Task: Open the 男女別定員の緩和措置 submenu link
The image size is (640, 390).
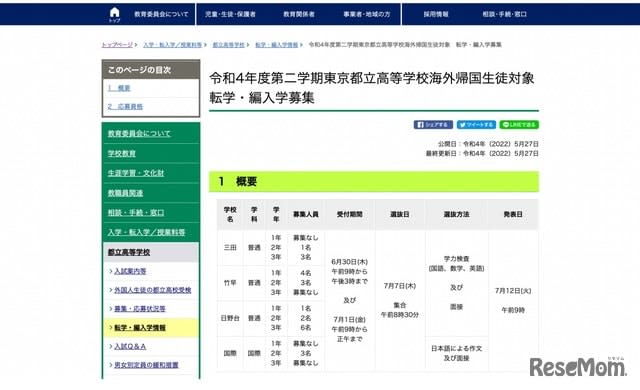Action: (x=146, y=365)
